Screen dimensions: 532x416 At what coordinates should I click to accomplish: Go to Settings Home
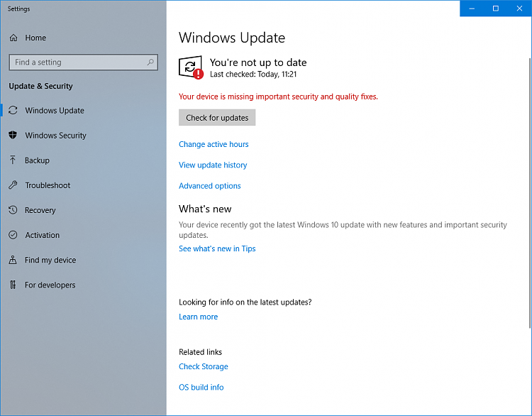pyautogui.click(x=83, y=38)
